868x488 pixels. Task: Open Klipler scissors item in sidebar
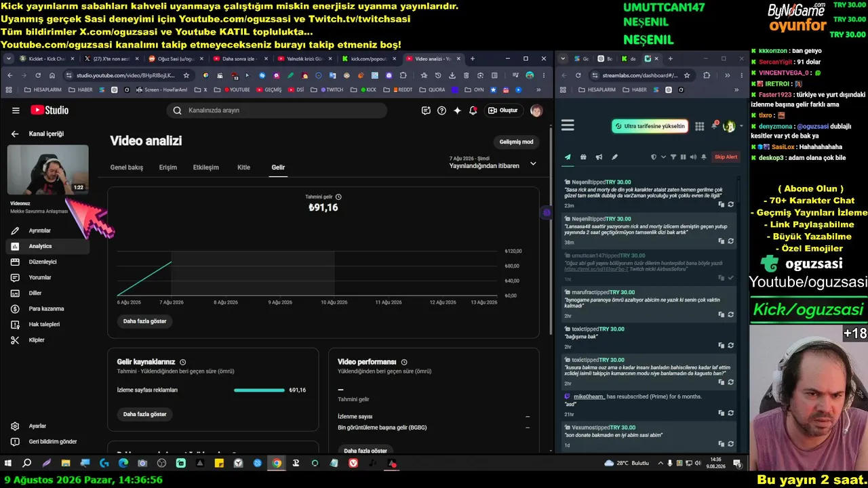pos(47,340)
